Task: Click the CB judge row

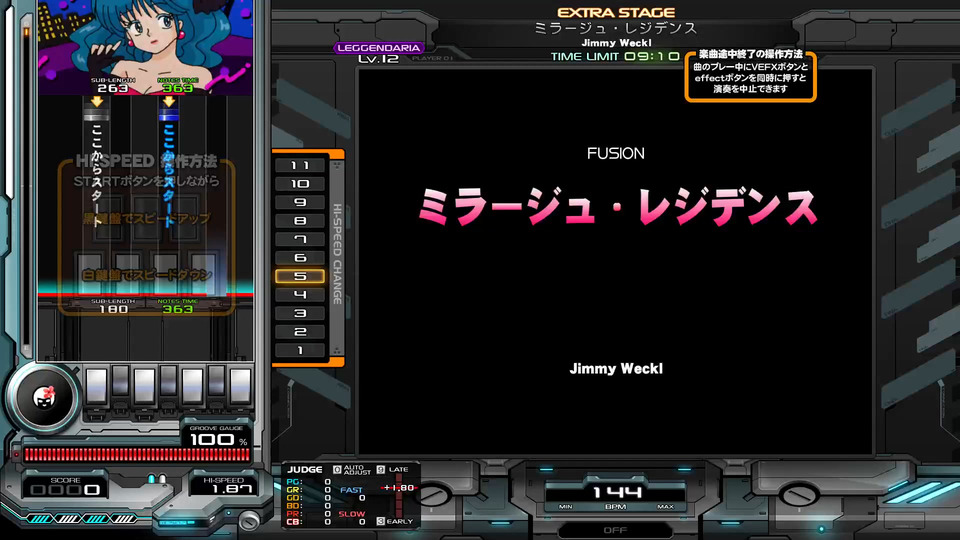Action: 309,522
